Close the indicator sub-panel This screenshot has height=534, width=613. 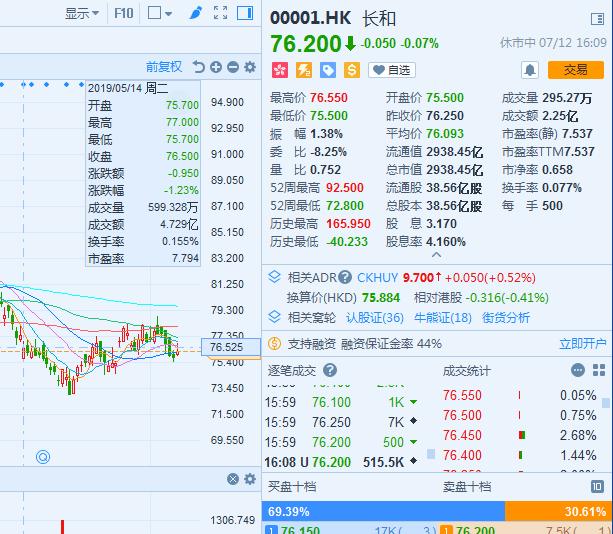click(x=233, y=478)
